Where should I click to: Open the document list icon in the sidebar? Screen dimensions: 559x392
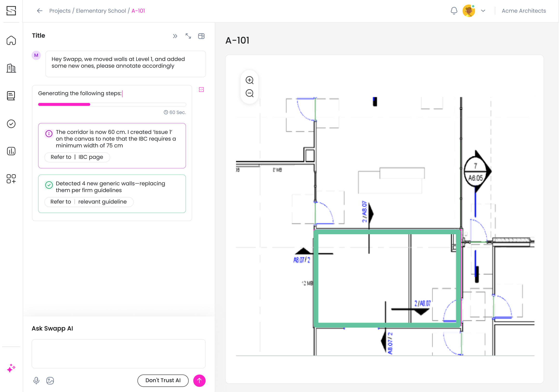pos(11,96)
